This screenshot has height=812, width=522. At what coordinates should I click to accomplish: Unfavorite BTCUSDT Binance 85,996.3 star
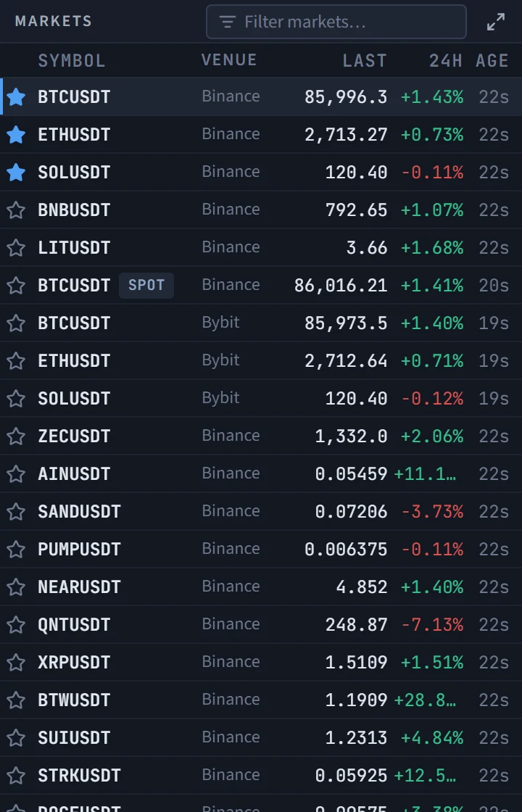[16, 96]
